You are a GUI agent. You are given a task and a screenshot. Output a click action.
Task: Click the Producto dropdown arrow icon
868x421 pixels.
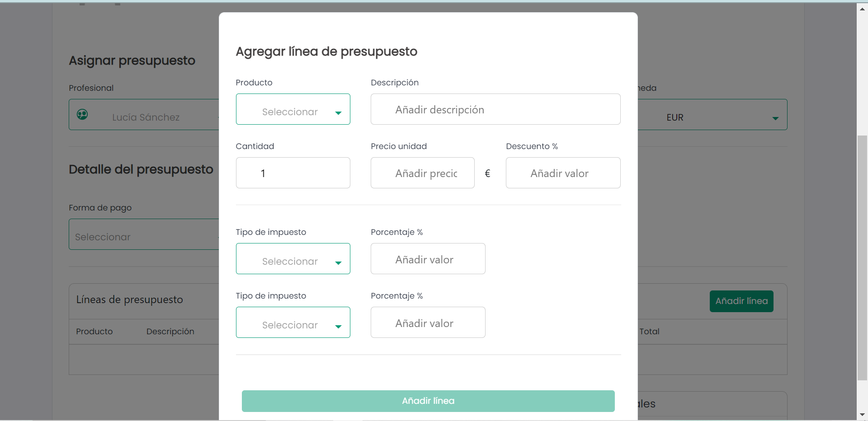pyautogui.click(x=338, y=113)
